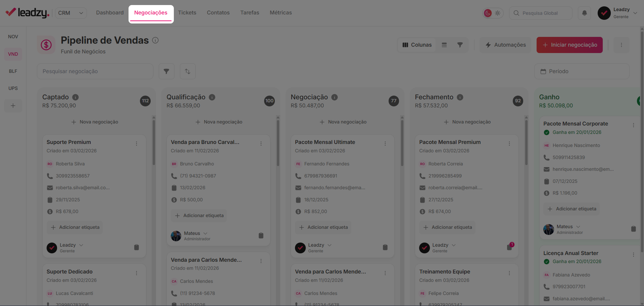
Task: Open Suporte Dedicado card options
Action: pos(137,273)
